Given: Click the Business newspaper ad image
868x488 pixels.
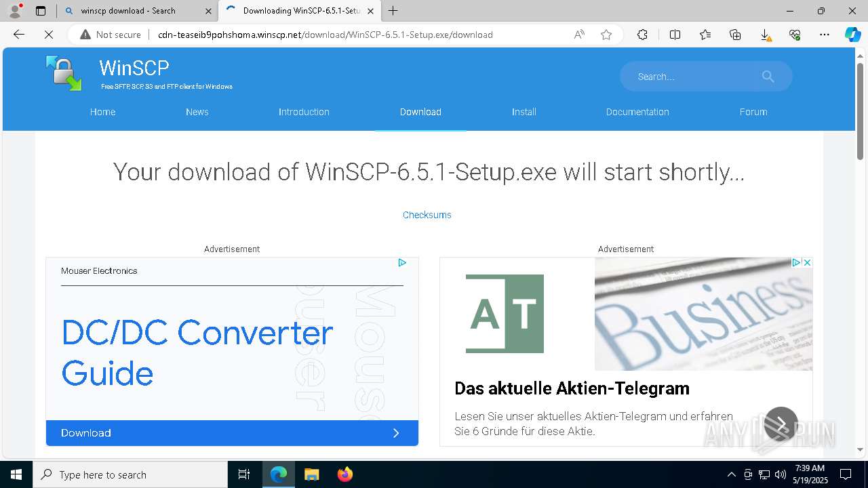Looking at the screenshot, I should pyautogui.click(x=703, y=314).
